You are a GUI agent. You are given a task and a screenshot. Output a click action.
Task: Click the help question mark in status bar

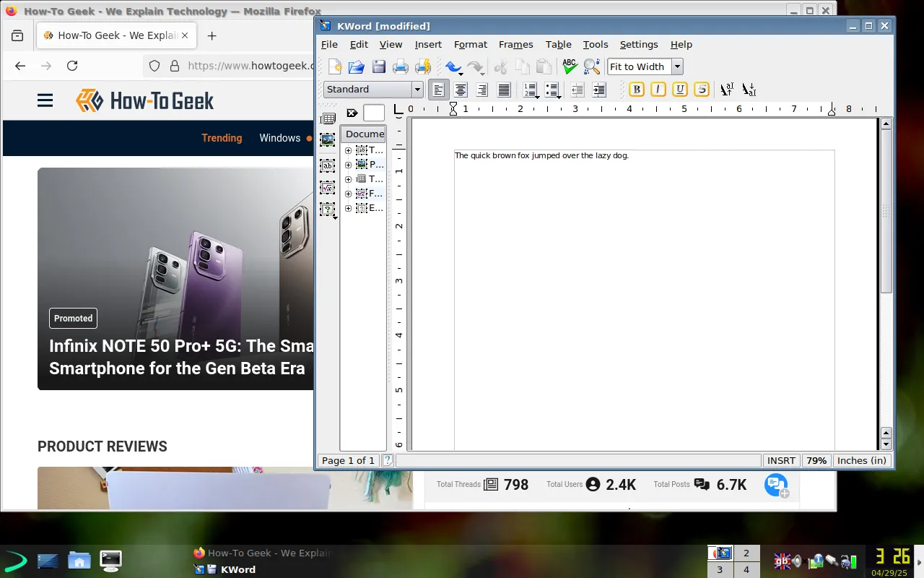(388, 460)
